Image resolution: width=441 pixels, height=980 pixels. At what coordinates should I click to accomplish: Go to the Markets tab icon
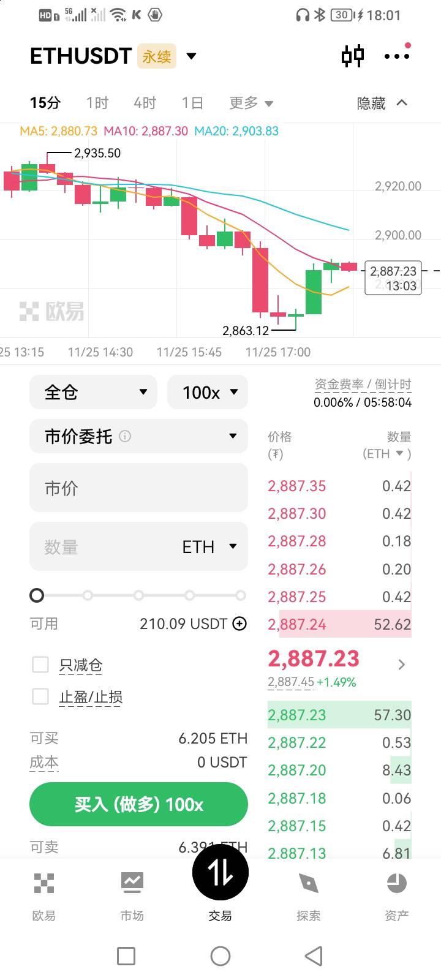(132, 883)
